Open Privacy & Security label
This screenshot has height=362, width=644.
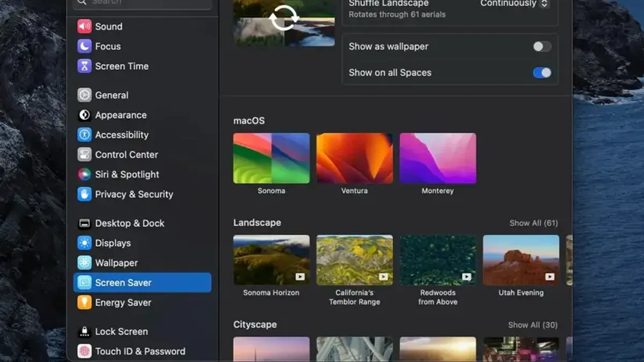(134, 194)
